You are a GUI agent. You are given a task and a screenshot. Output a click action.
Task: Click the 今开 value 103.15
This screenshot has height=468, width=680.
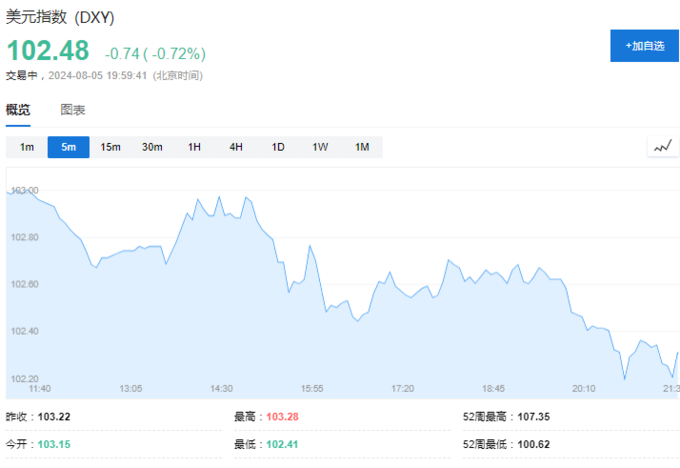coord(54,444)
